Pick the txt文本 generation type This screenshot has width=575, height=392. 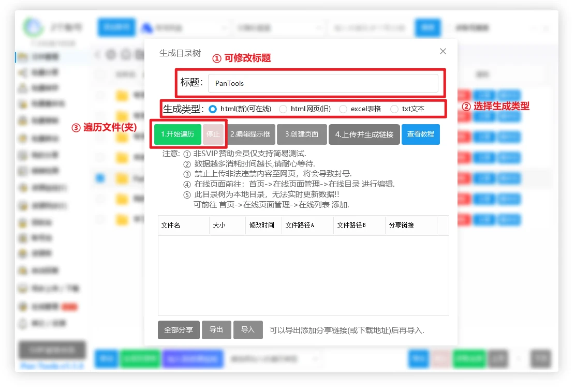tap(394, 109)
